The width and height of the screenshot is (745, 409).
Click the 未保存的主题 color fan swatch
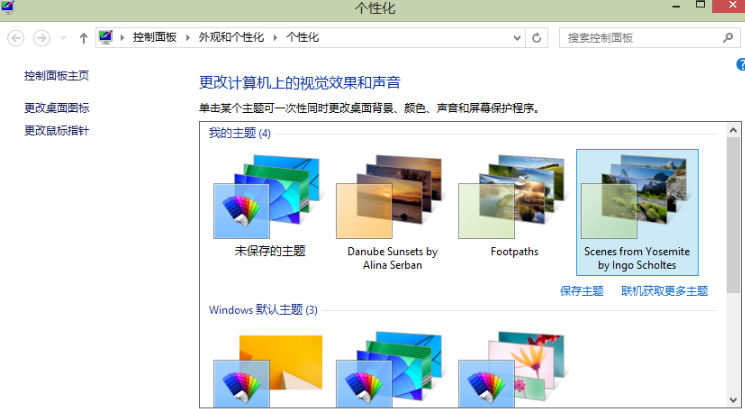tap(241, 210)
